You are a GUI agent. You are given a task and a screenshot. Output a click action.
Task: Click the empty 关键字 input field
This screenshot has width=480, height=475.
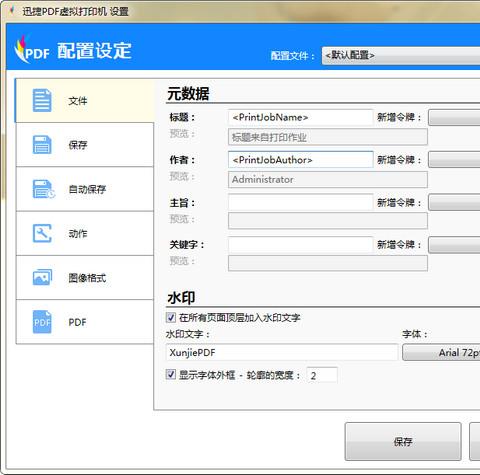(301, 245)
